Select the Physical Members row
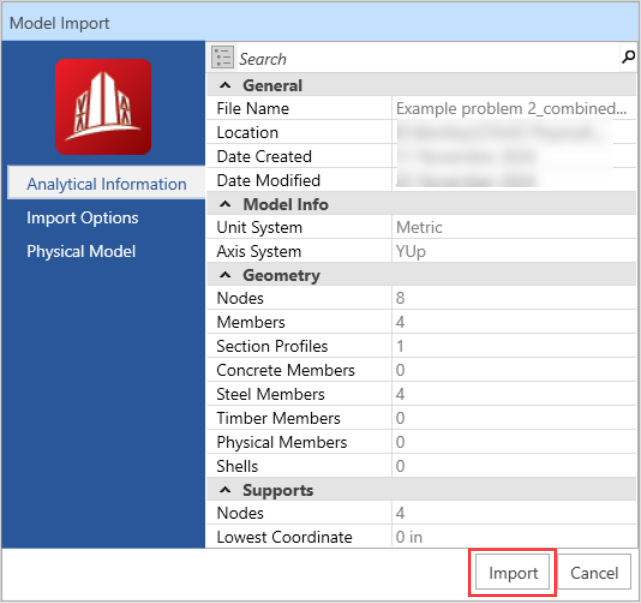Image resolution: width=641 pixels, height=603 pixels. [421, 442]
